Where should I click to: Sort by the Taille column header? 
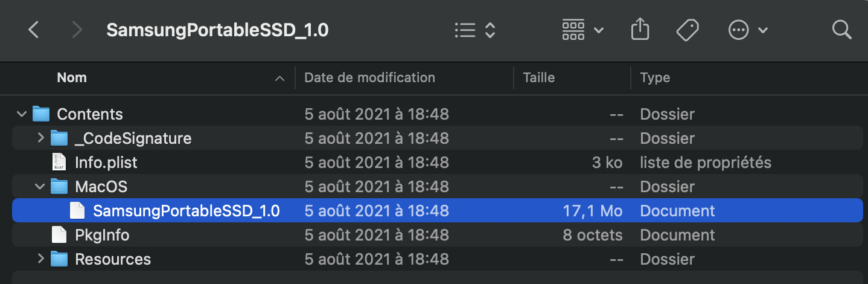click(538, 78)
